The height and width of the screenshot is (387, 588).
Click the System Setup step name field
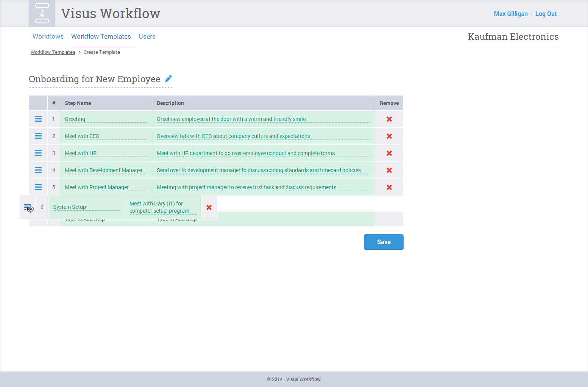[86, 207]
